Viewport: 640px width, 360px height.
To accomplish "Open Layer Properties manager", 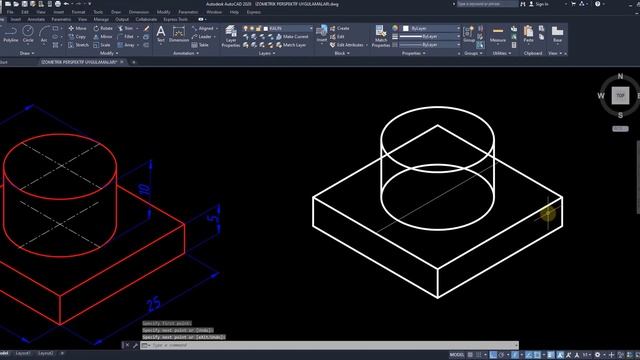I will (231, 36).
